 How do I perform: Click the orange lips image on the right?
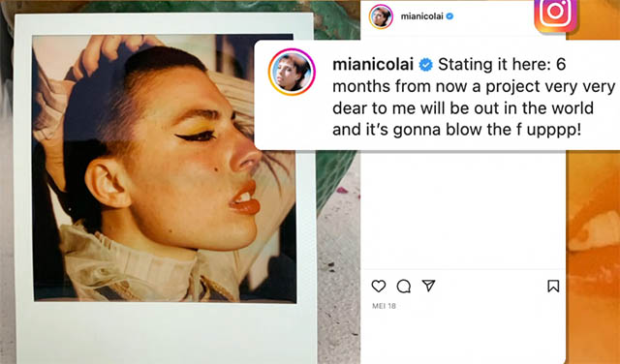pos(593,237)
